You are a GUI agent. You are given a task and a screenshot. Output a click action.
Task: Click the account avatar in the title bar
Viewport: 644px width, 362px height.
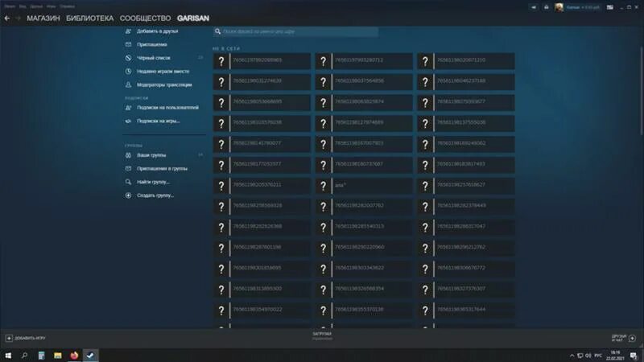point(559,7)
